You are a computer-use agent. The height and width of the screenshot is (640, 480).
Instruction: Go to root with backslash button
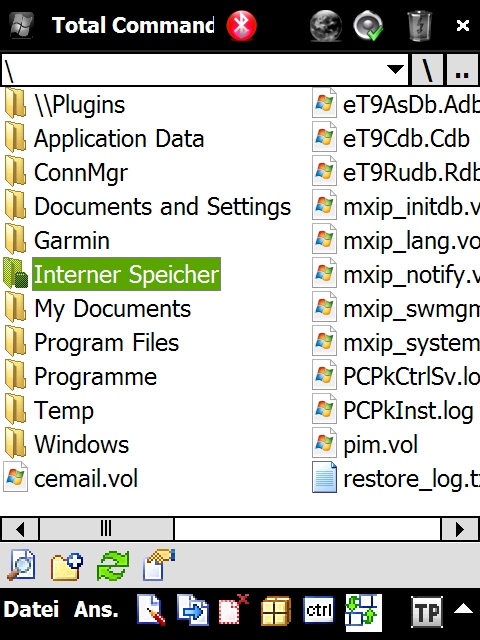(428, 70)
